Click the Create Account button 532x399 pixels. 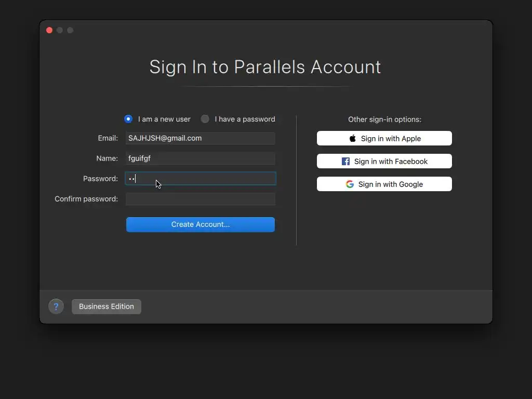coord(201,224)
